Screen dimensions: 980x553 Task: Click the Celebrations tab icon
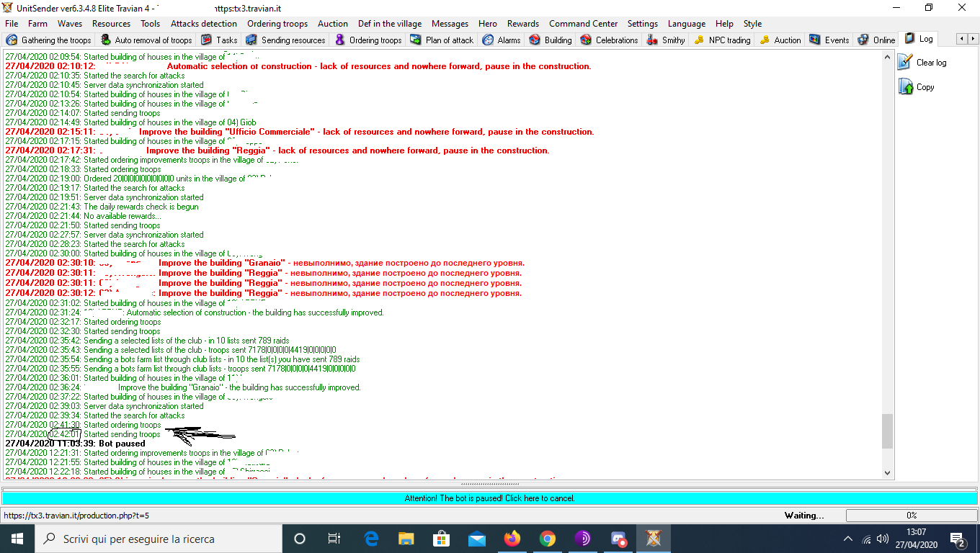pyautogui.click(x=586, y=40)
